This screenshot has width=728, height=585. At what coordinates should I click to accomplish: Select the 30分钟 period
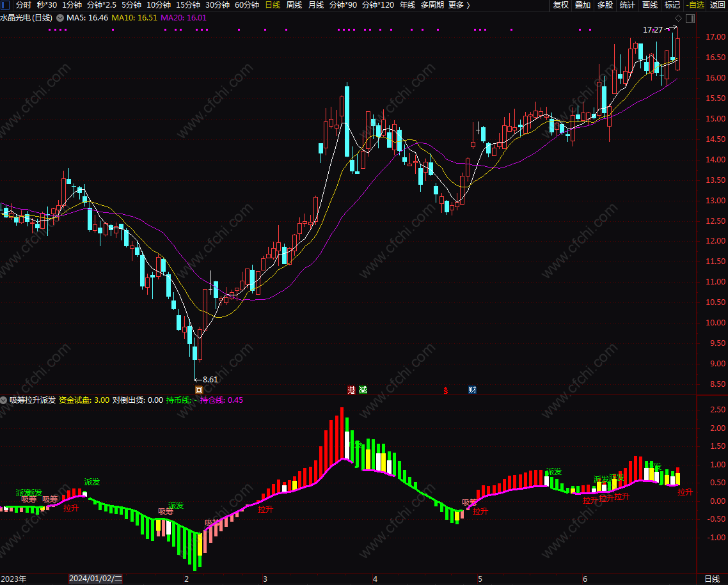point(218,5)
